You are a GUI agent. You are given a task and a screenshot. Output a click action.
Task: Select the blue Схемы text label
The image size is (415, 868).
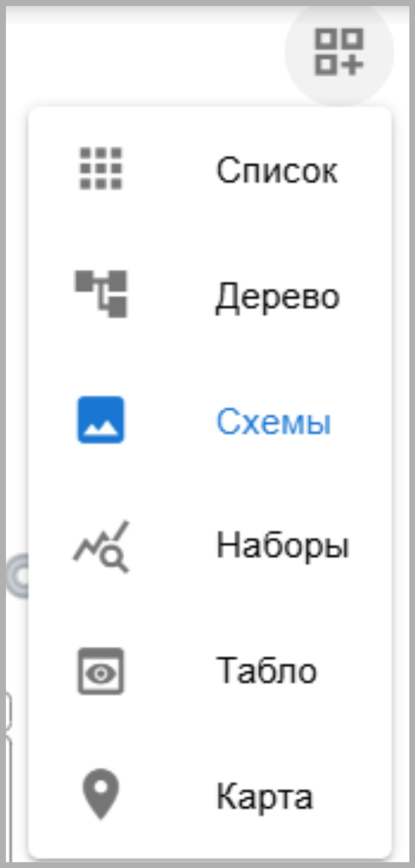point(273,423)
